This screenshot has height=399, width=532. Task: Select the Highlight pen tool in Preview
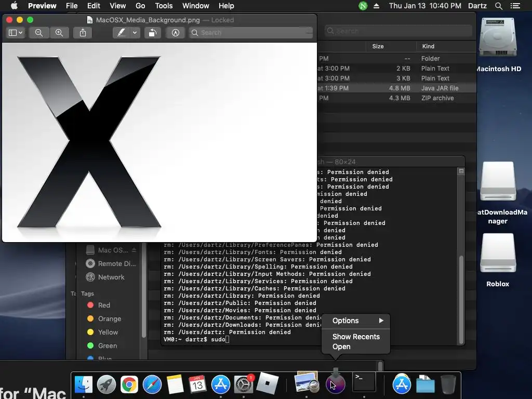121,33
